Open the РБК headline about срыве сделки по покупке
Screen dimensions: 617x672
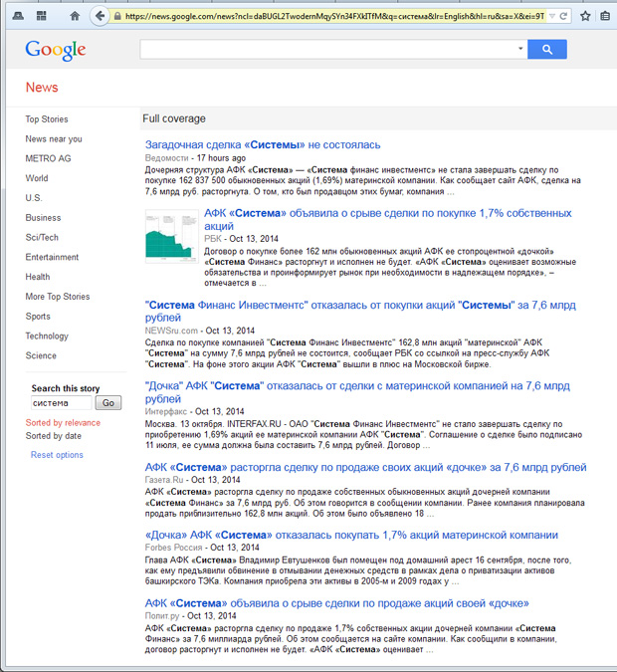point(387,219)
